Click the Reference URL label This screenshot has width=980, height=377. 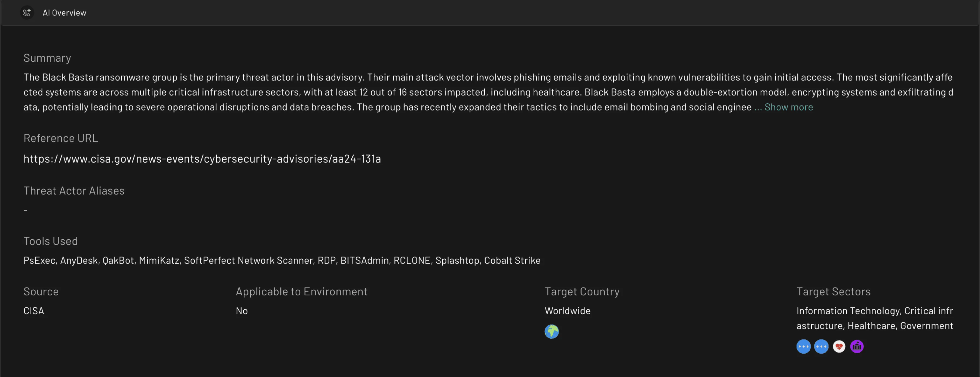click(x=61, y=138)
